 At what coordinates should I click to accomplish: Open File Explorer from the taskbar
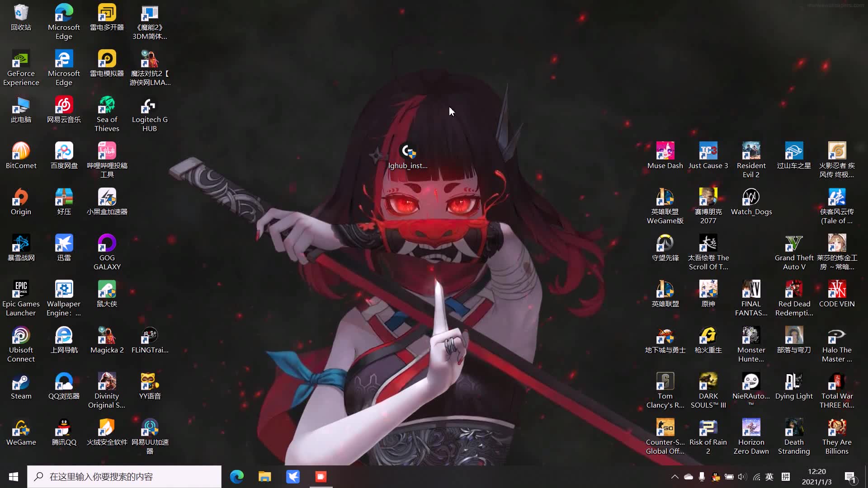pyautogui.click(x=264, y=477)
